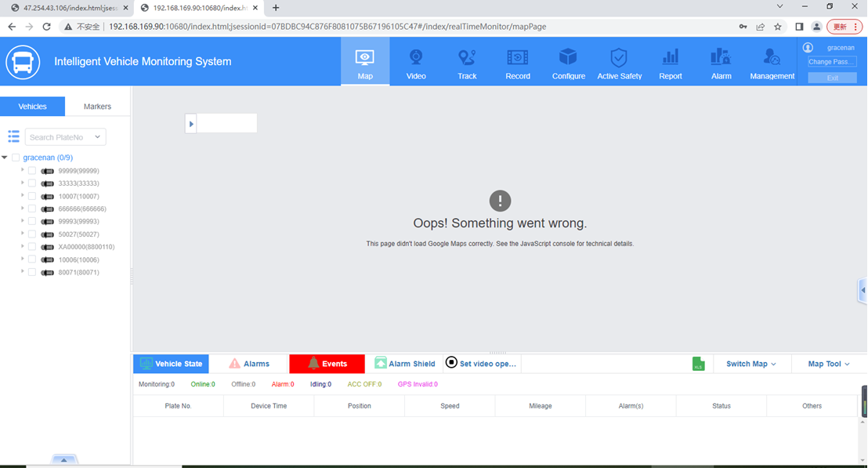Screen dimensions: 868x468
Task: Check the XA00000(8800110) vehicle checkbox
Action: pos(32,247)
